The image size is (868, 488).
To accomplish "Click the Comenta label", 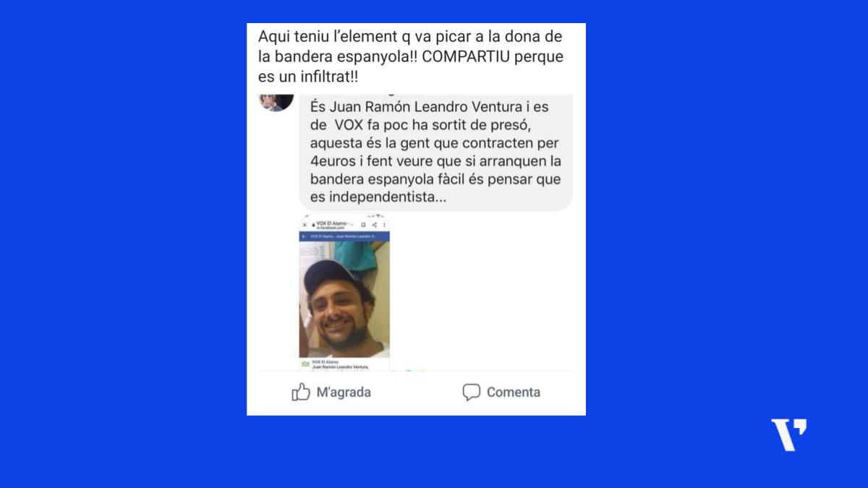I will click(514, 393).
